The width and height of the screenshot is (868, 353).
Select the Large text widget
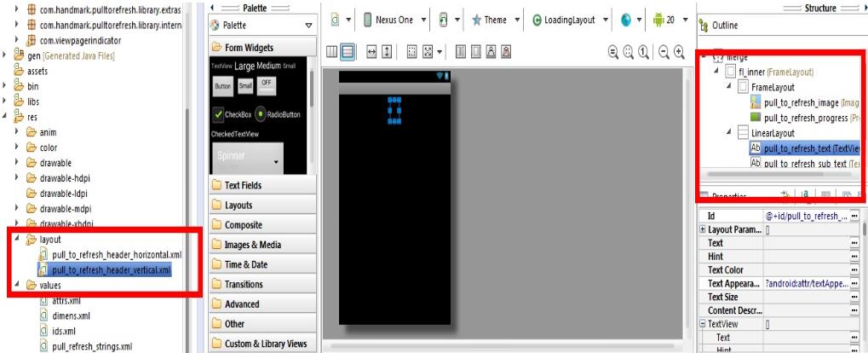pyautogui.click(x=244, y=66)
